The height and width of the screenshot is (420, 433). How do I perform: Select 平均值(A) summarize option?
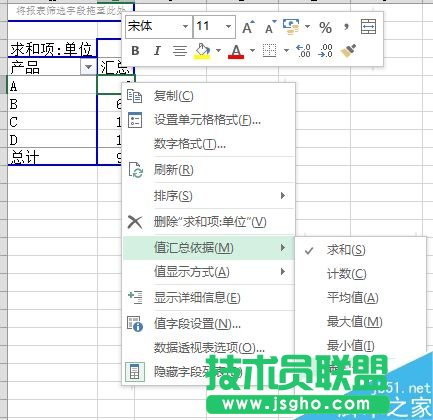point(360,298)
